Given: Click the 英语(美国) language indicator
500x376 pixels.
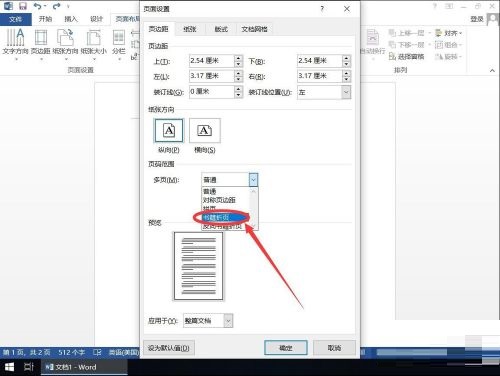Looking at the screenshot, I should click(x=124, y=352).
